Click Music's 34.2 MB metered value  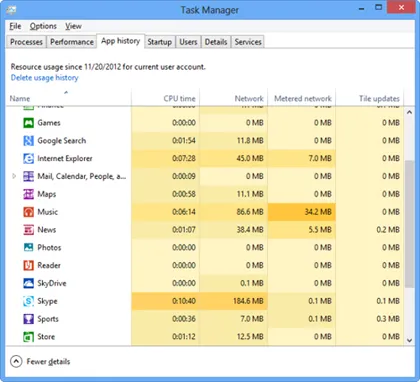tap(318, 212)
